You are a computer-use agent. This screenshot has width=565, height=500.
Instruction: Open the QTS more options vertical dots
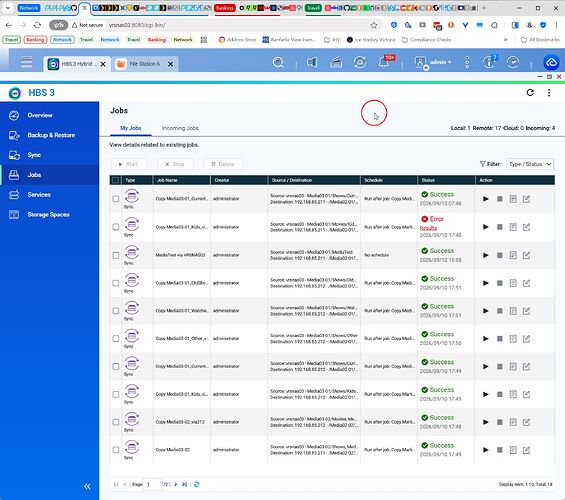467,62
